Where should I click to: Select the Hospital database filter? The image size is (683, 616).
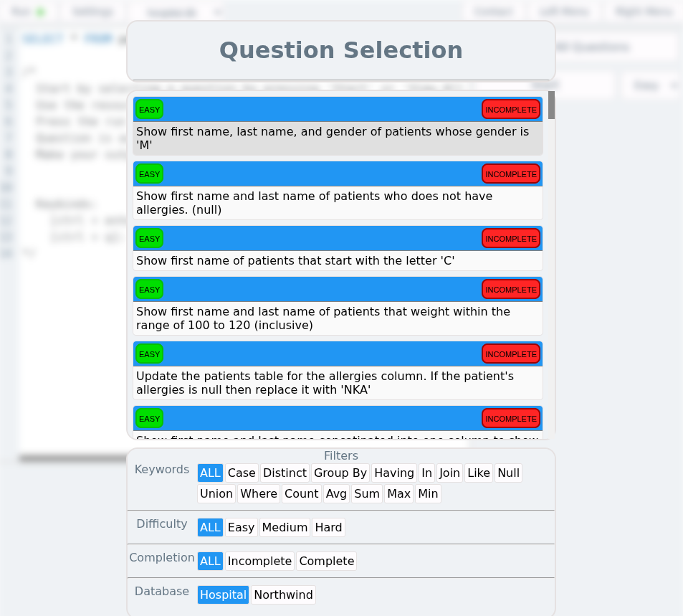[x=223, y=594]
